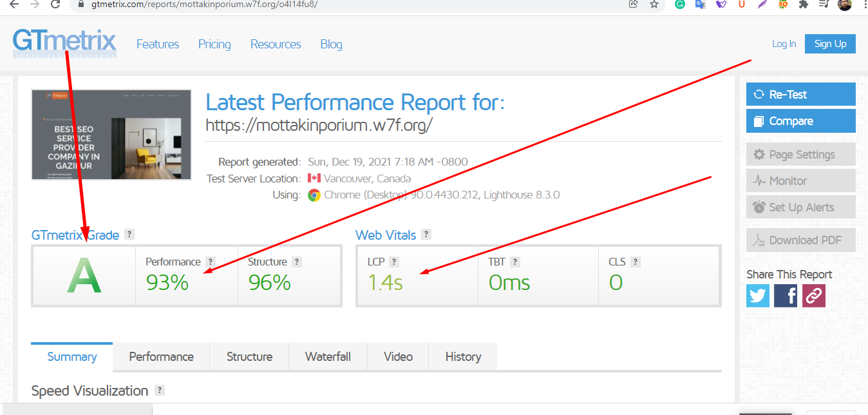
Task: Click the Re-Test button
Action: pyautogui.click(x=800, y=94)
